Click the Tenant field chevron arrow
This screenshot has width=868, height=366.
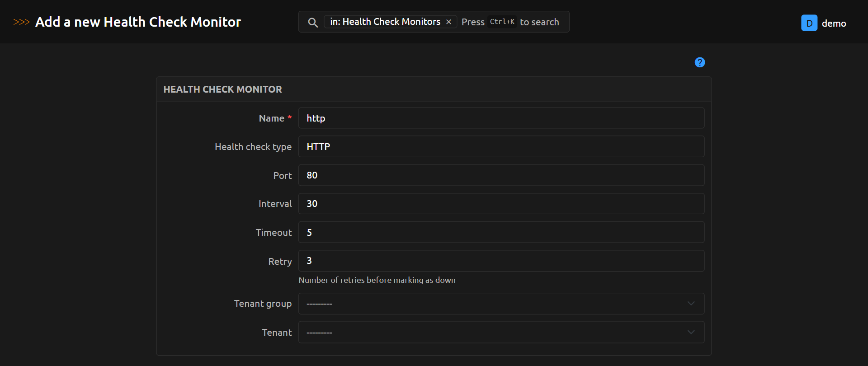691,333
